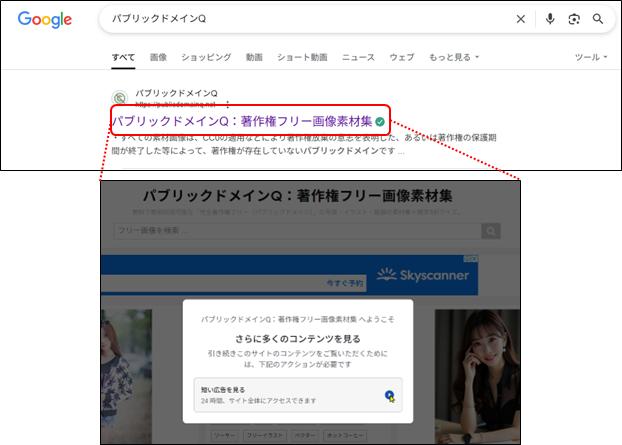Select the 画像 tab
This screenshot has height=445, width=622.
pyautogui.click(x=158, y=58)
